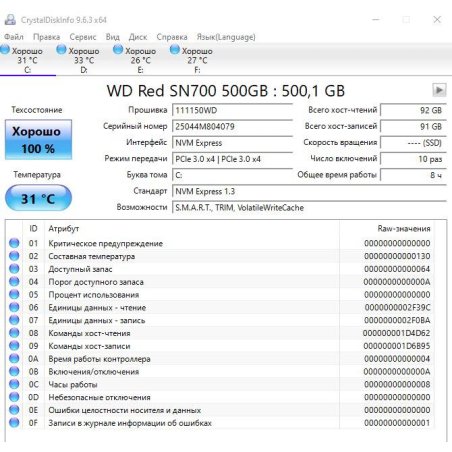Select the D: drive tab at 33 °C
Image resolution: width=452 pixels, height=452 pixels.
84,60
